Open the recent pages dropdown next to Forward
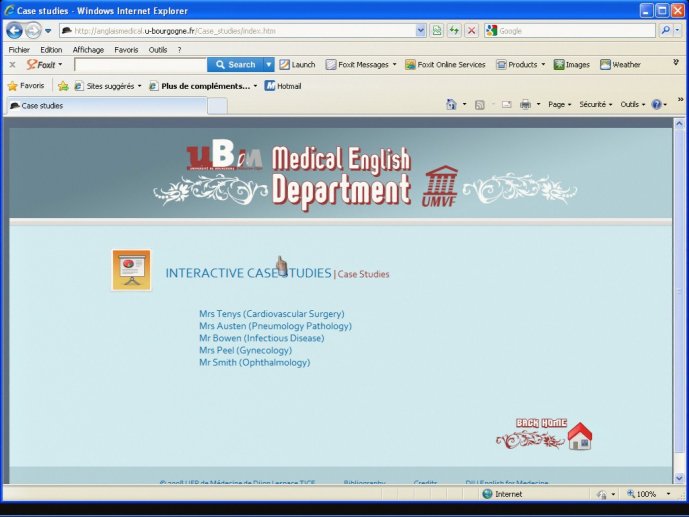The image size is (689, 517). [x=48, y=31]
